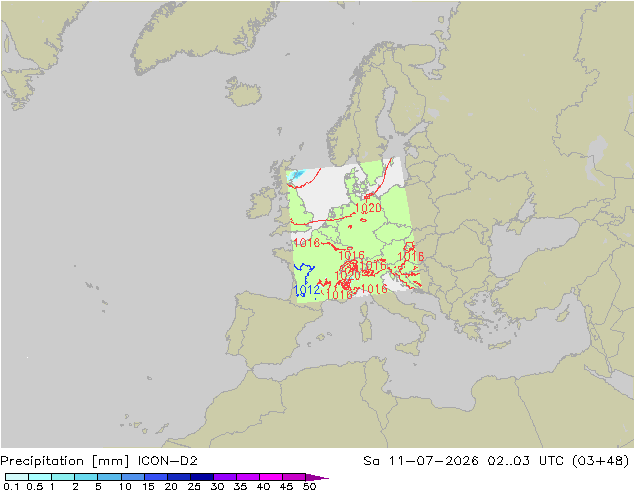634x490 pixels.
Task: Pick the 1–2 mm legend swatch
Action: [63, 477]
